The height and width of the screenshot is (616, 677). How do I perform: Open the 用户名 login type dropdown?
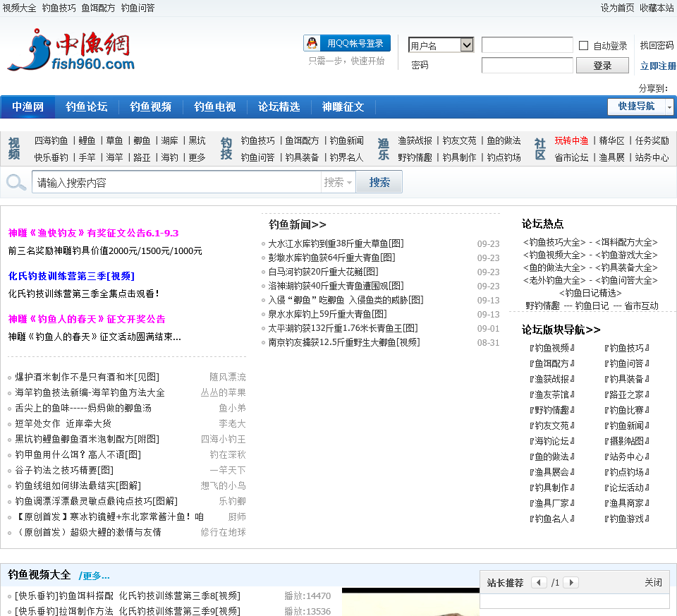(441, 45)
